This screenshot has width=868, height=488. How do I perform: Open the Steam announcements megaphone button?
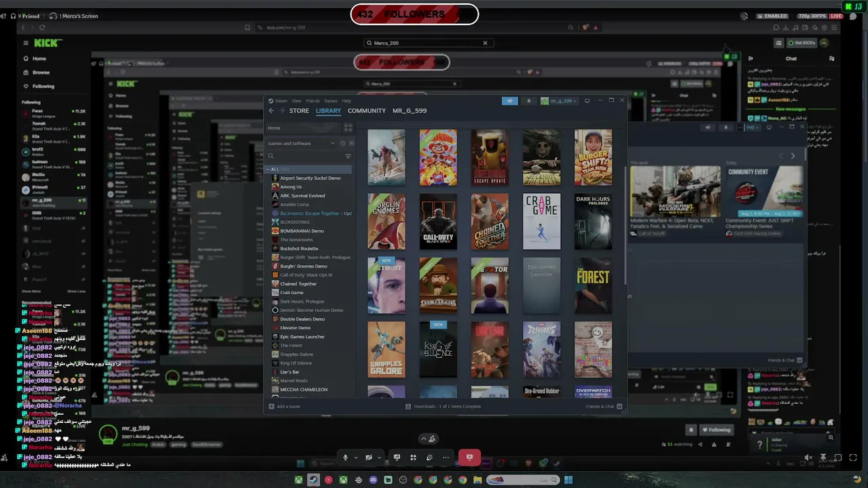point(510,101)
